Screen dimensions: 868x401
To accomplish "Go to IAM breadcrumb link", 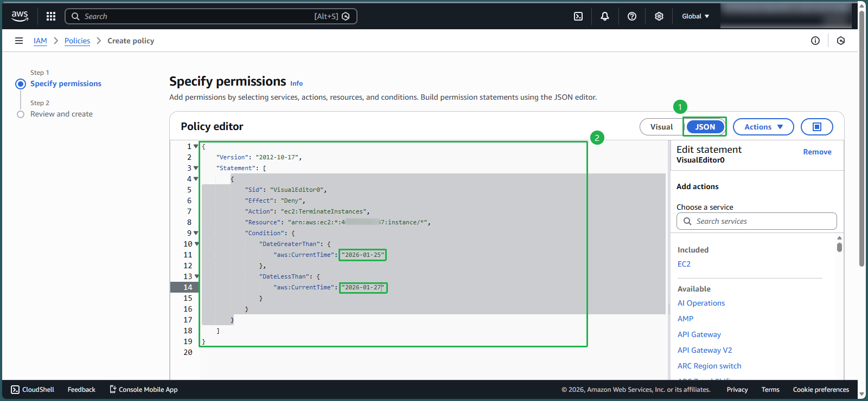I will tap(40, 41).
